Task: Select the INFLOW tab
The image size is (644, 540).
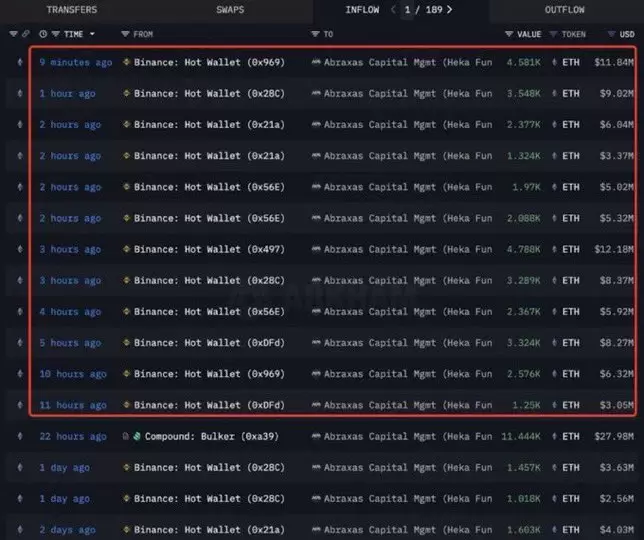Action: point(362,10)
